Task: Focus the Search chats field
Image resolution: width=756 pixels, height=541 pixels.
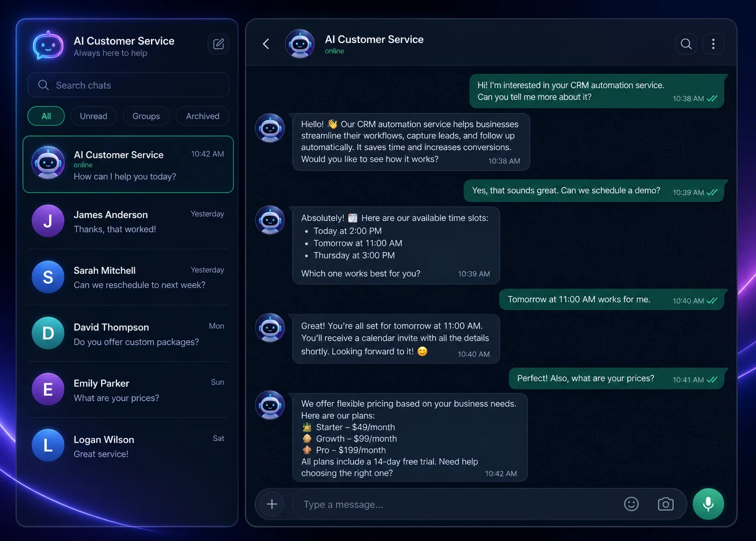Action: click(x=128, y=85)
